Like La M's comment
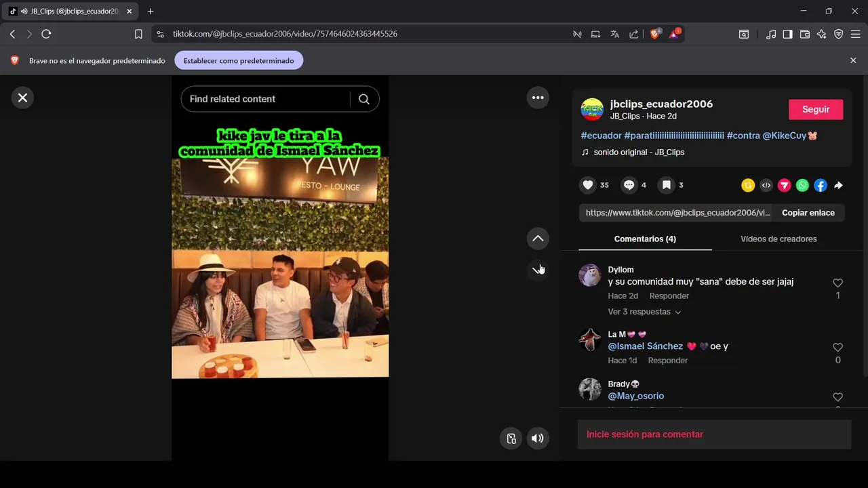Screen dimensions: 868x488 click(x=837, y=348)
